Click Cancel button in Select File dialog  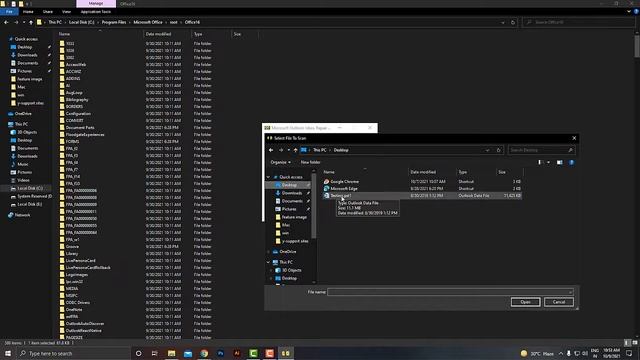tap(559, 302)
